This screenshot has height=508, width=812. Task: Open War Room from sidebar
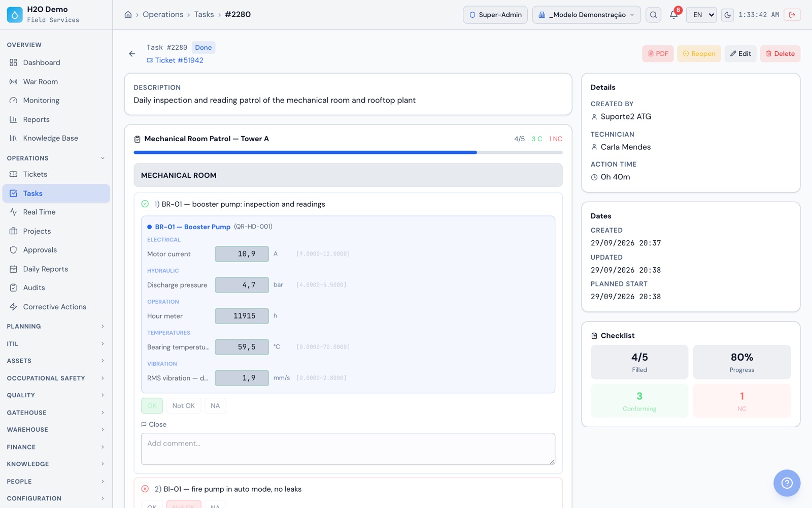56,81
